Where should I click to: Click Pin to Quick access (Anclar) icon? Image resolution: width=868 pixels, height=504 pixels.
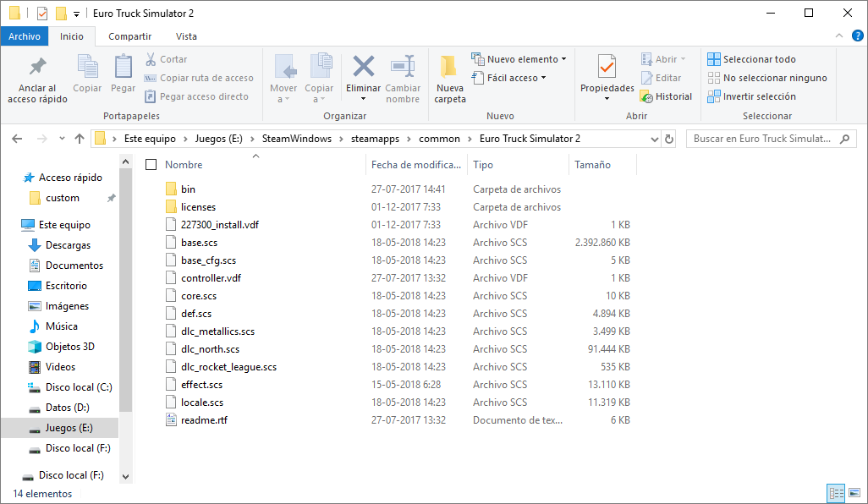coord(37,67)
